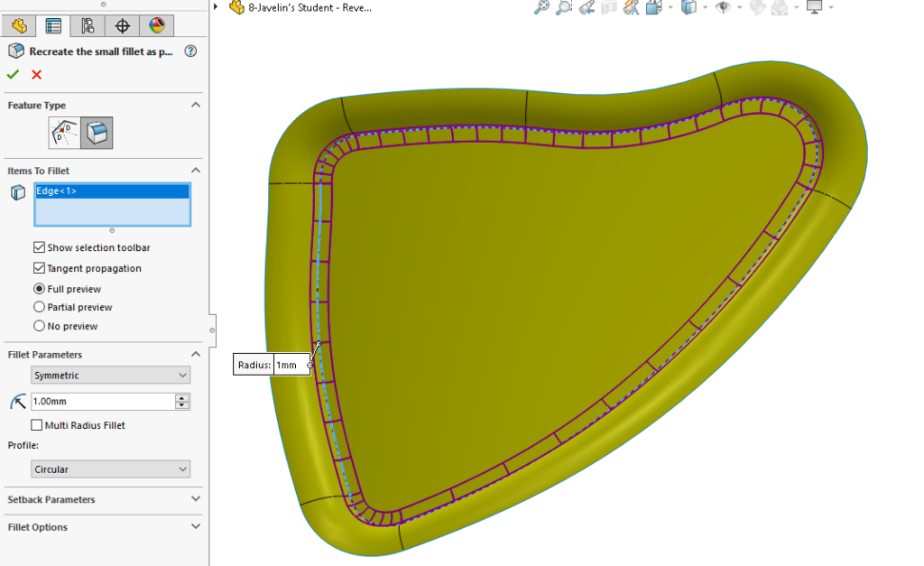Click the Section View icon
924x566 pixels.
tap(609, 7)
